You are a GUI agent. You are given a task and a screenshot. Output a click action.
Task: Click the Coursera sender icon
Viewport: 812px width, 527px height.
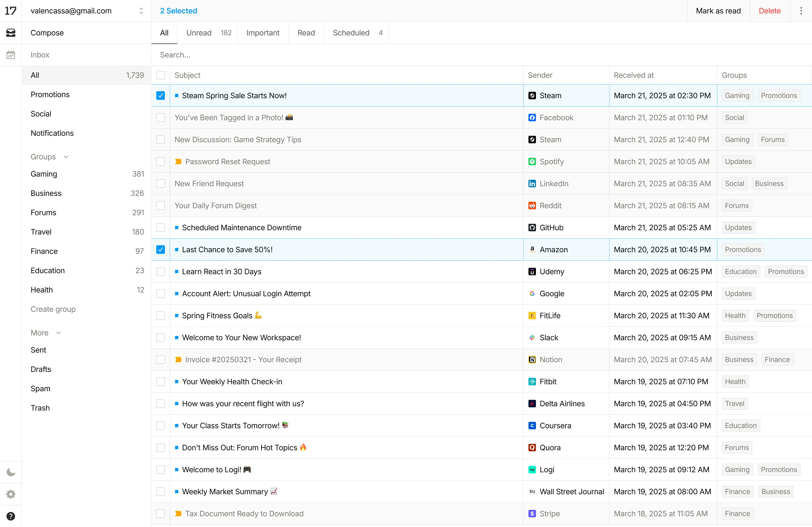[x=532, y=425]
